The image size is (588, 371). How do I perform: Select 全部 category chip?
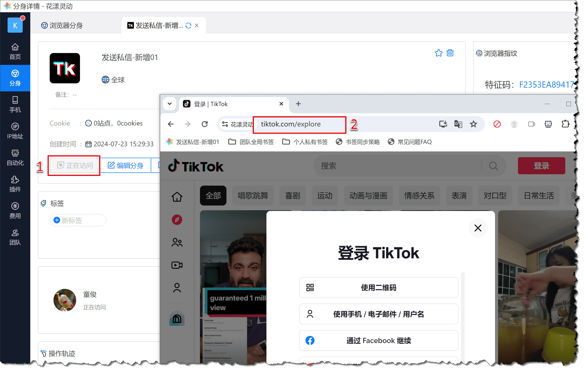point(213,196)
